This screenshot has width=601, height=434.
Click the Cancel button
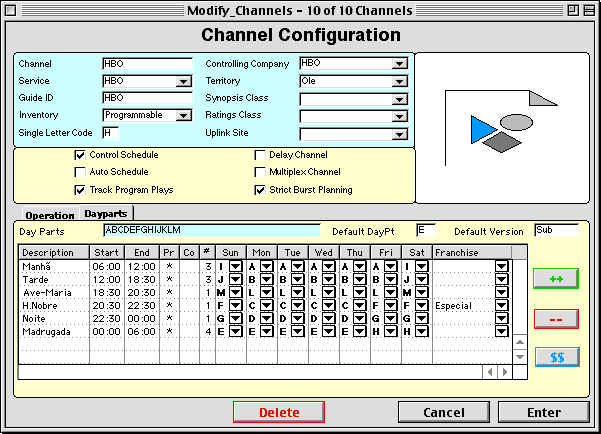(x=444, y=413)
